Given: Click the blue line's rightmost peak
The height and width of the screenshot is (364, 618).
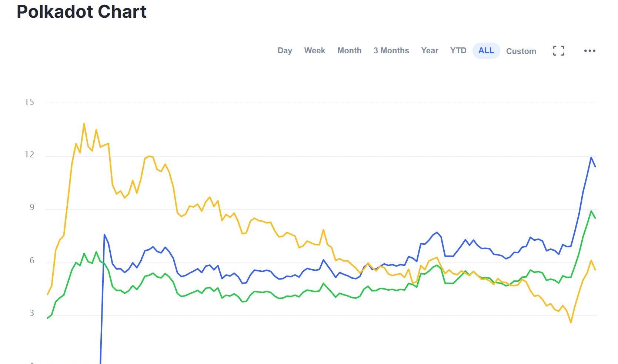Looking at the screenshot, I should [x=591, y=157].
